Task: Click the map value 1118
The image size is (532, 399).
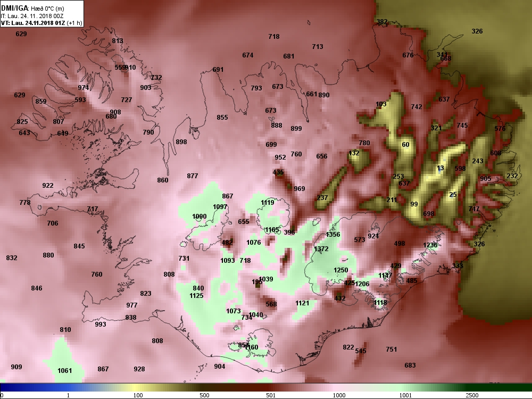Action: 380,303
